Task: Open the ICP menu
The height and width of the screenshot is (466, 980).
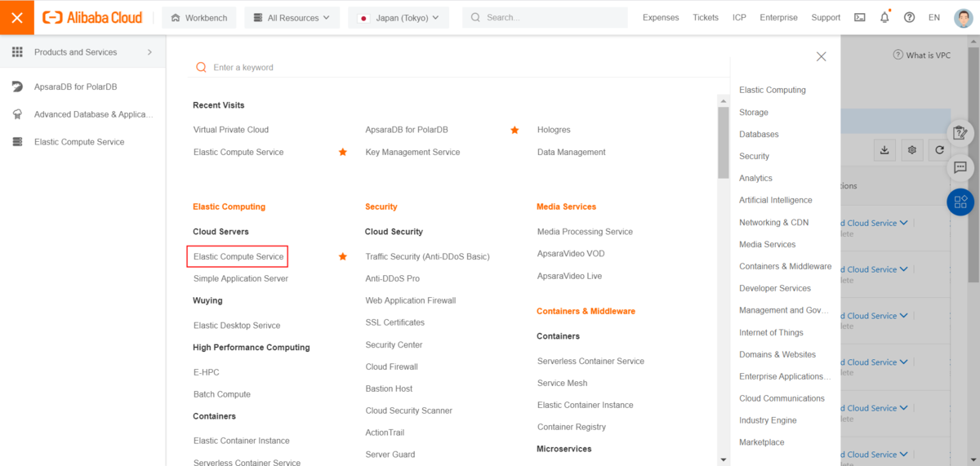Action: (739, 17)
